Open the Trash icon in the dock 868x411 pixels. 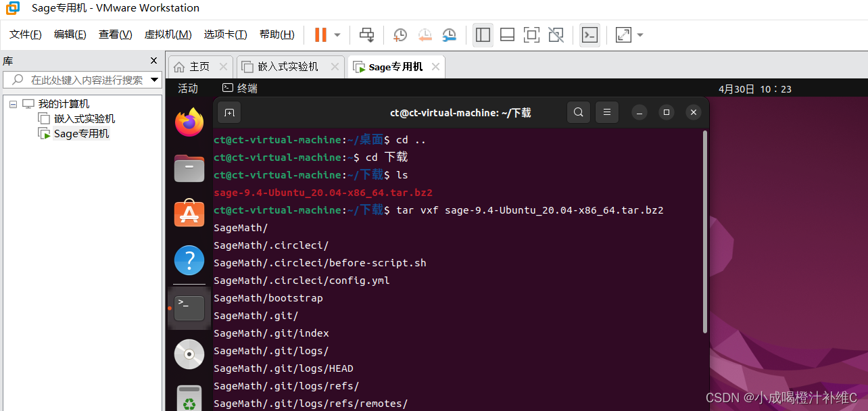tap(189, 397)
